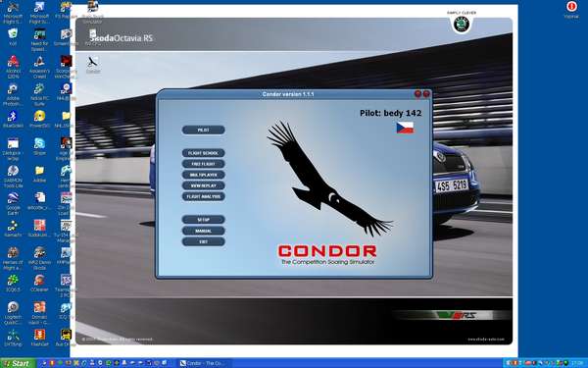Open the PILOT menu in Condor

[x=203, y=130]
